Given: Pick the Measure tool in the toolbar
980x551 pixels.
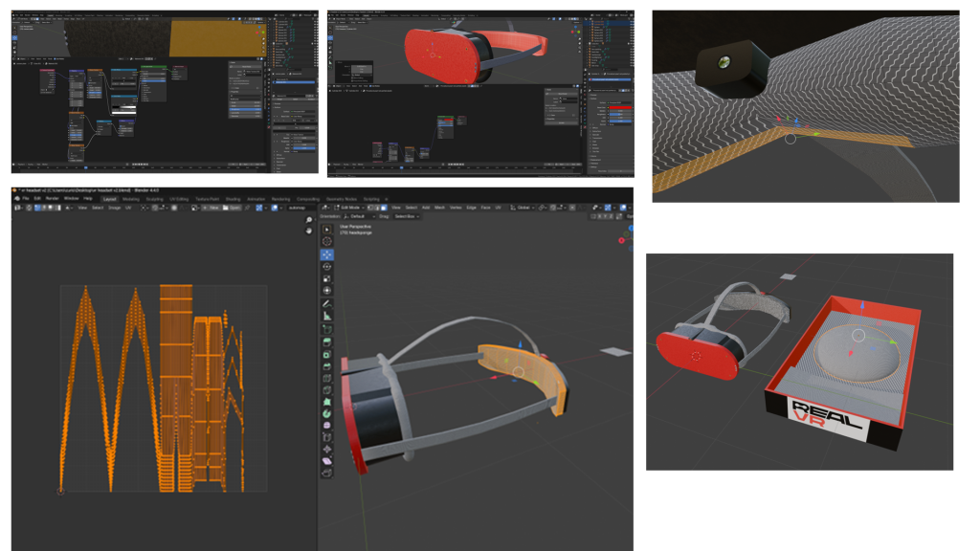Looking at the screenshot, I should tap(327, 316).
